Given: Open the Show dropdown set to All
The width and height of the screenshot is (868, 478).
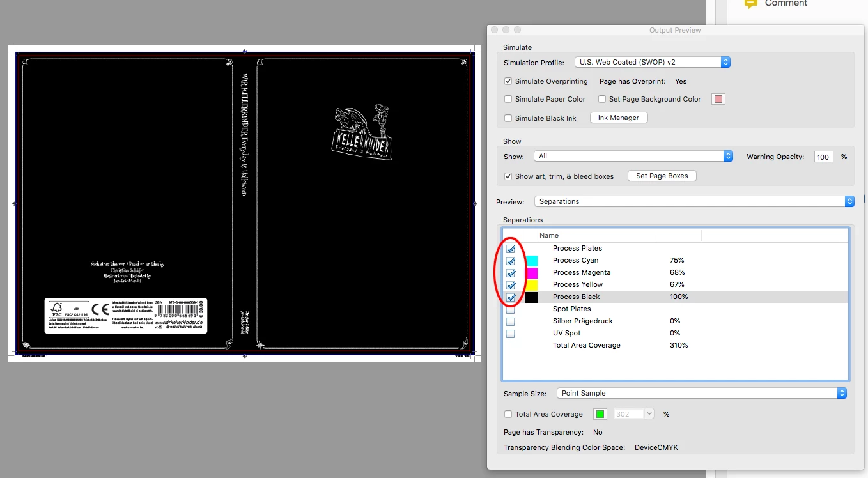Looking at the screenshot, I should (x=633, y=156).
